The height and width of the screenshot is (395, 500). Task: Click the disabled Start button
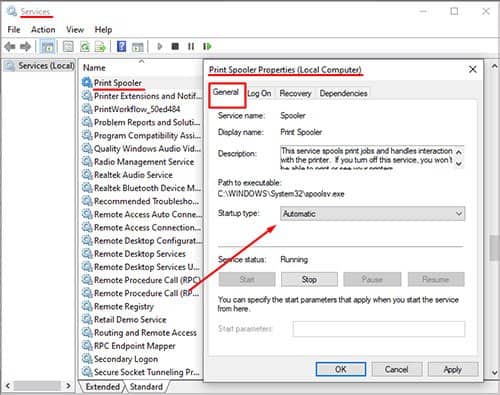tap(247, 279)
